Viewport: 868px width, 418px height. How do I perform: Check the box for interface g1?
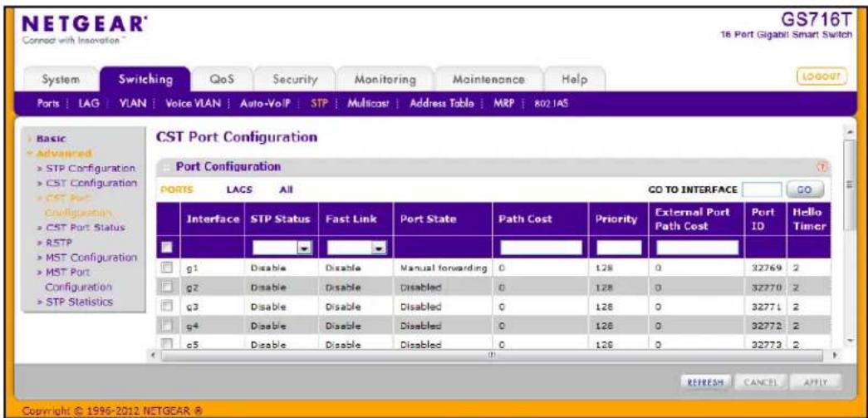tap(165, 268)
